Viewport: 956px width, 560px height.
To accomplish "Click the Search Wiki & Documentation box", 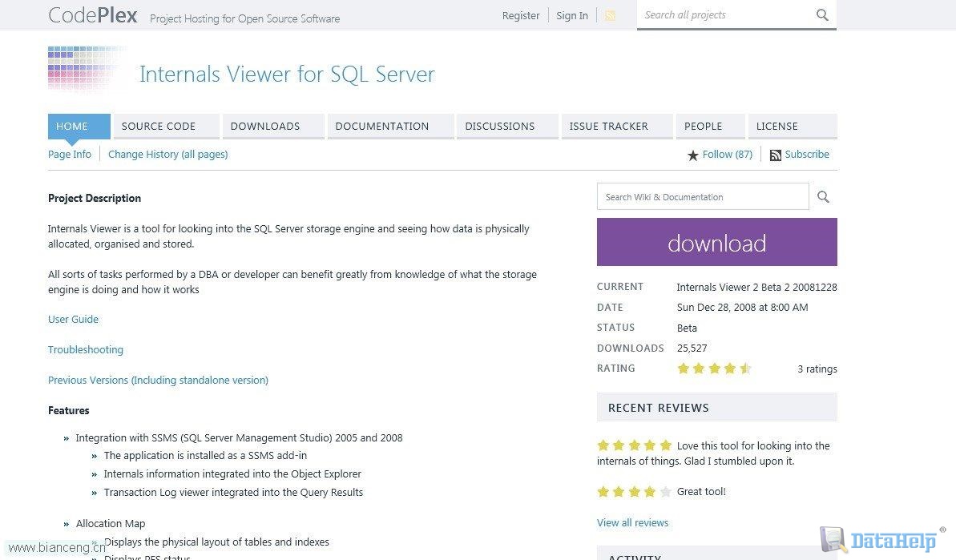I will (702, 197).
